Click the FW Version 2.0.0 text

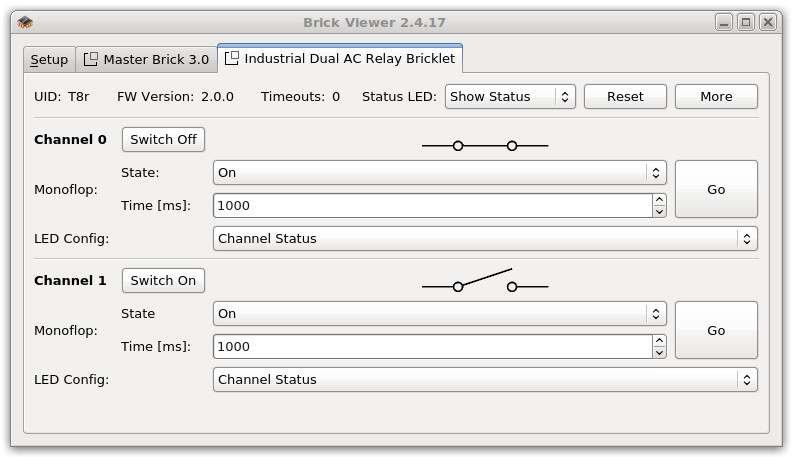point(175,97)
